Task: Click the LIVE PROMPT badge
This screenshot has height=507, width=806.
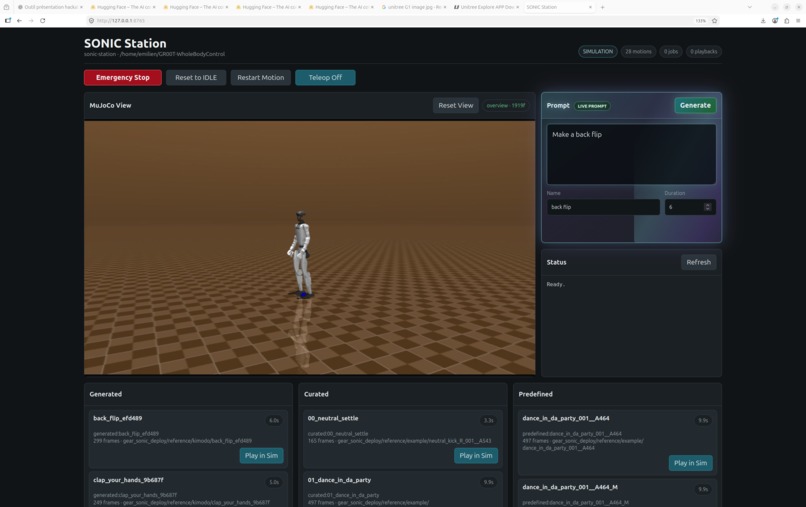Action: click(x=592, y=106)
